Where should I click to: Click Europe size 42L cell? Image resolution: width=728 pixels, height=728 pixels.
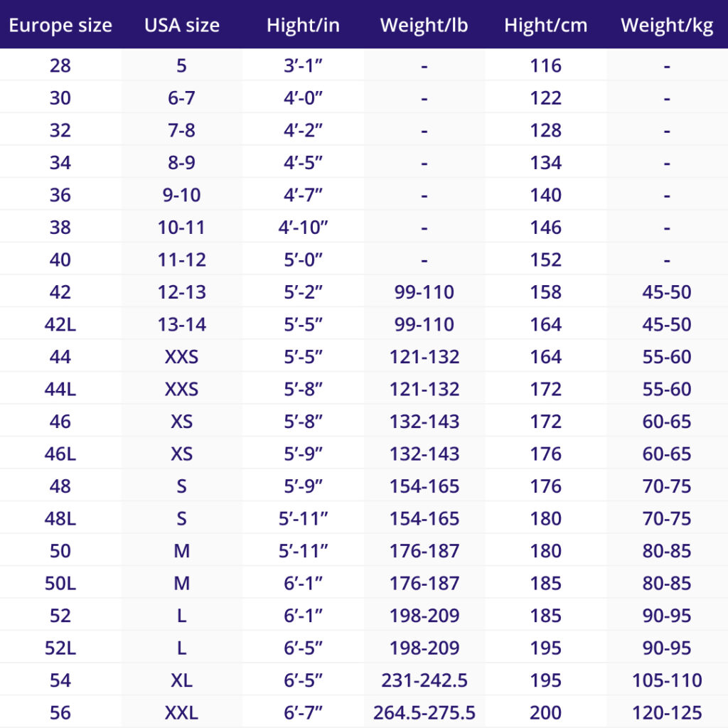pos(60,324)
